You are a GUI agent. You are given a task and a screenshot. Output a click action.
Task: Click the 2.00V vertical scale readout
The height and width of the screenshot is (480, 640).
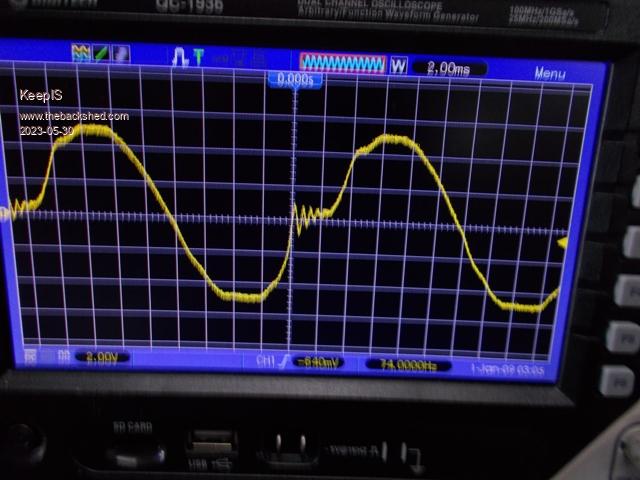(x=99, y=357)
